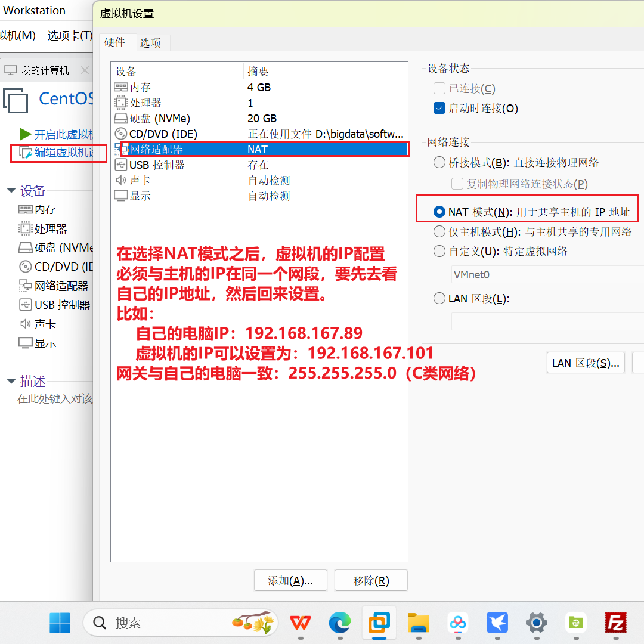Screen dimensions: 644x644
Task: Open File Explorer from the taskbar
Action: coord(419,623)
